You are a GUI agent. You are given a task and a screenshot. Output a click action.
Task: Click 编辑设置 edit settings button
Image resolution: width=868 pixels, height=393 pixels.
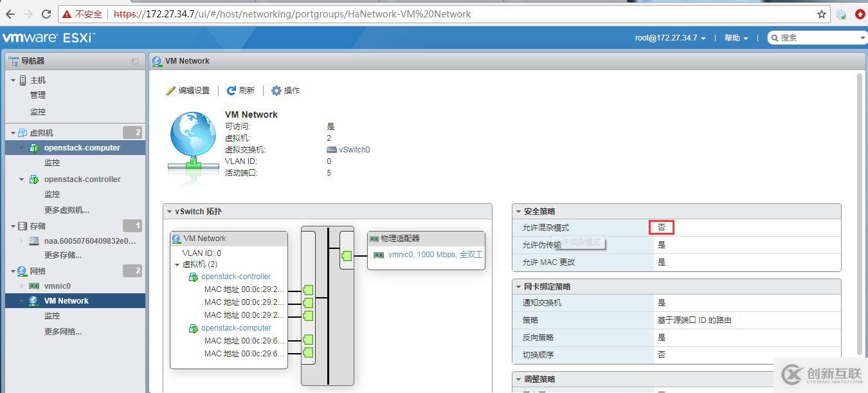tap(188, 91)
